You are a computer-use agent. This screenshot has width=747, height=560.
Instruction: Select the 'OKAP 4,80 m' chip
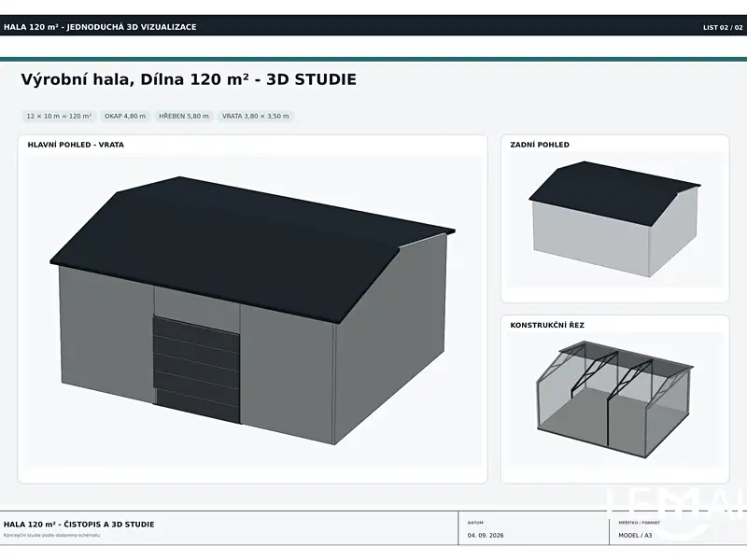125,116
